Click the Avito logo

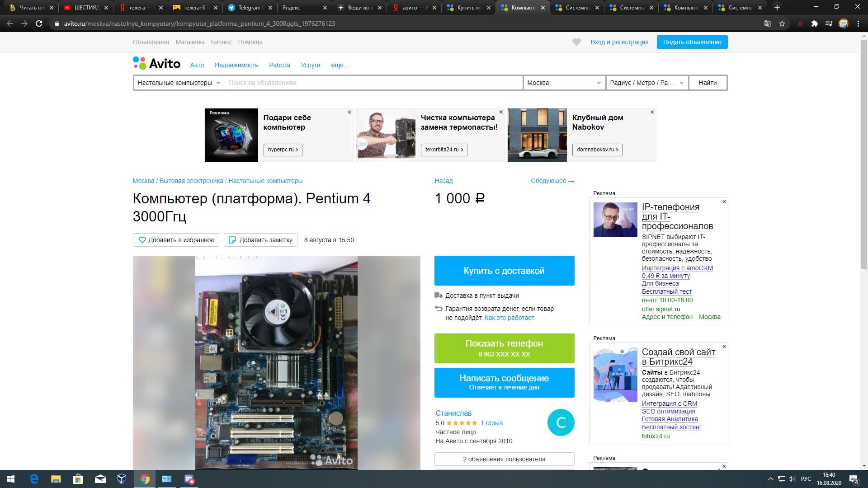pyautogui.click(x=156, y=63)
